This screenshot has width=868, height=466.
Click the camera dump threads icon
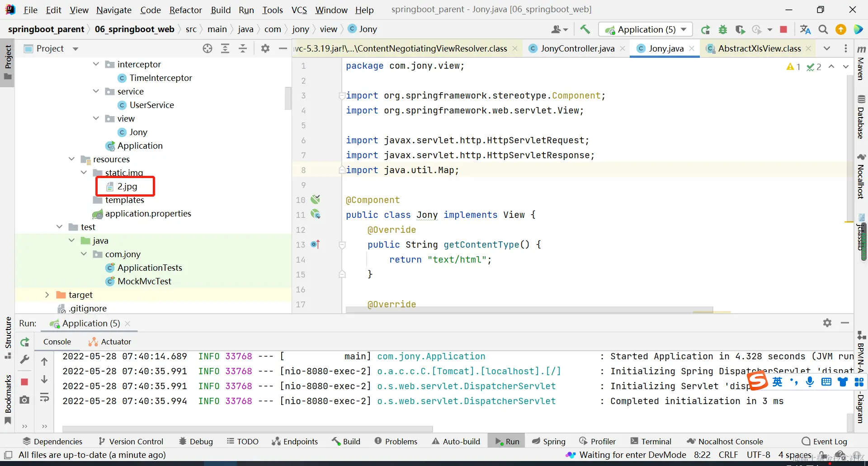25,400
